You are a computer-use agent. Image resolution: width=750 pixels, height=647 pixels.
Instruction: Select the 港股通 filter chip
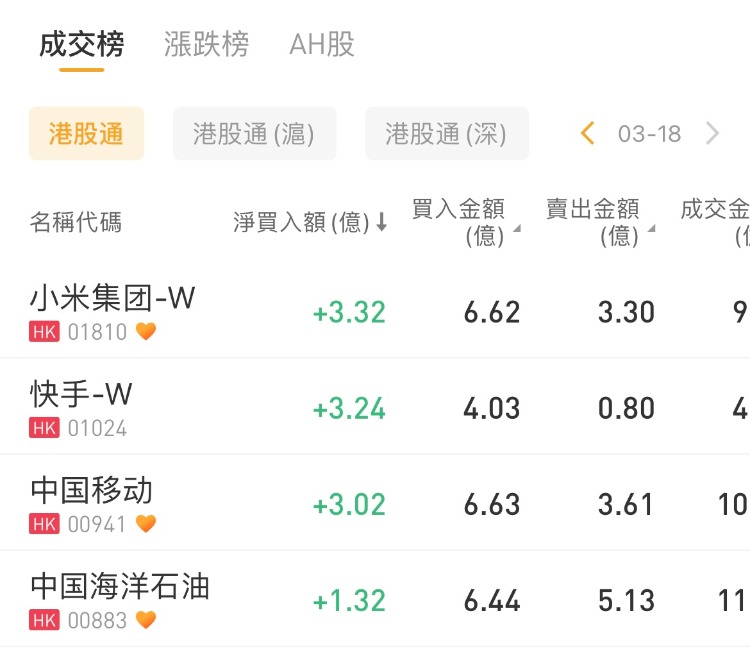tap(86, 134)
